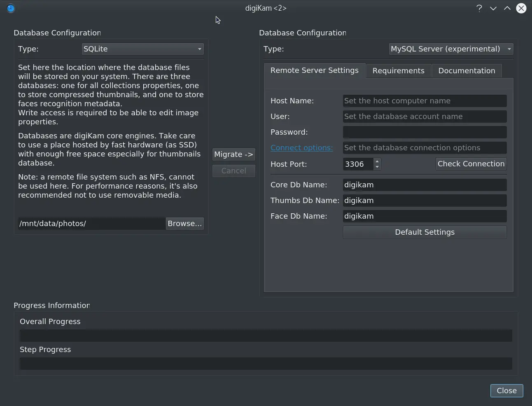The height and width of the screenshot is (406, 532).
Task: Click the Overall Progress bar
Action: [266, 336]
